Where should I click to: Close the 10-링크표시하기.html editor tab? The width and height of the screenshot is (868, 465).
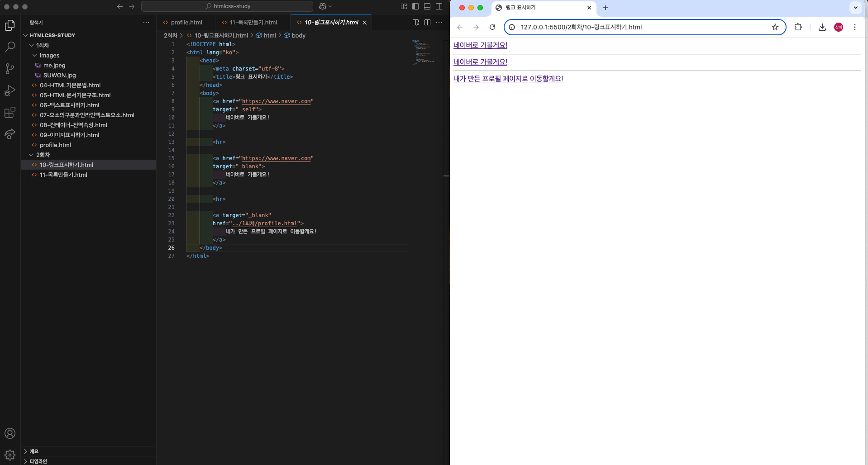point(365,23)
